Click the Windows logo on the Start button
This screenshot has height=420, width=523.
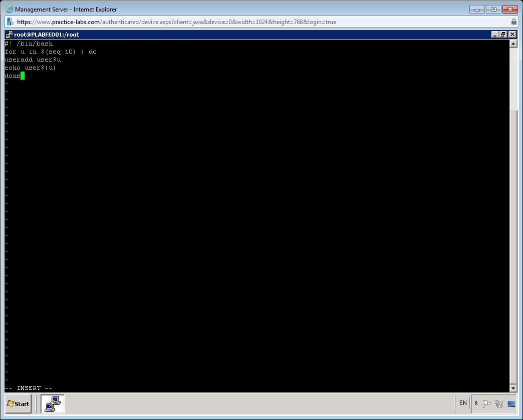[10, 404]
